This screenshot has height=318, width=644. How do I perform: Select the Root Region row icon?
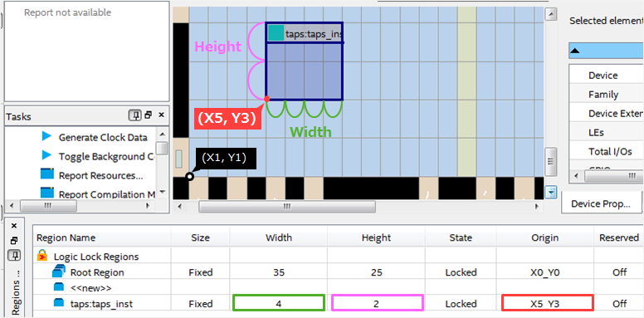click(x=59, y=272)
